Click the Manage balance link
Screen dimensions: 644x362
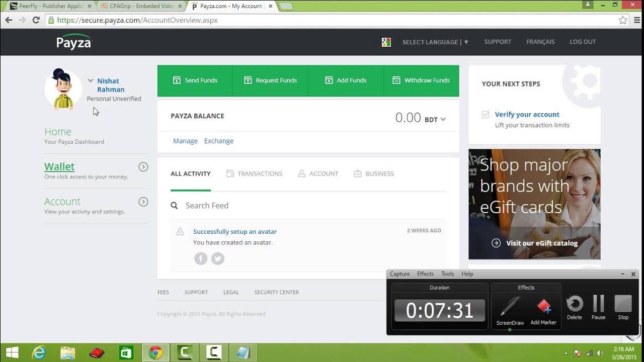tap(185, 141)
